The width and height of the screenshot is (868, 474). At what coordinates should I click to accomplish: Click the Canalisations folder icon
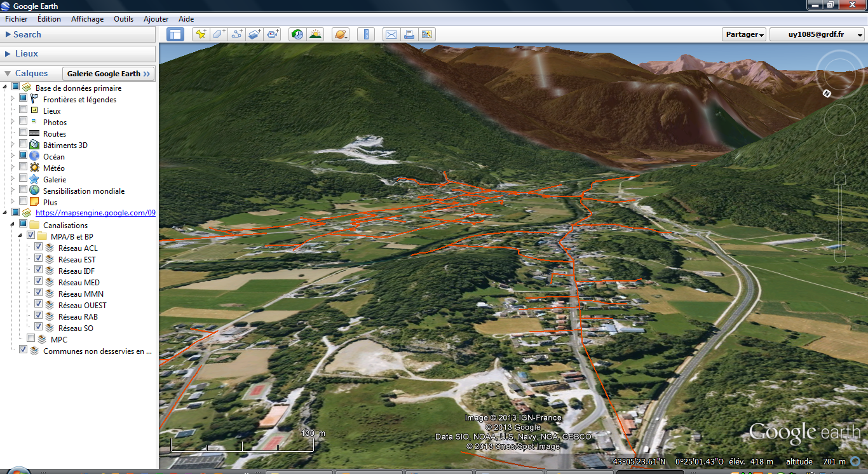34,225
